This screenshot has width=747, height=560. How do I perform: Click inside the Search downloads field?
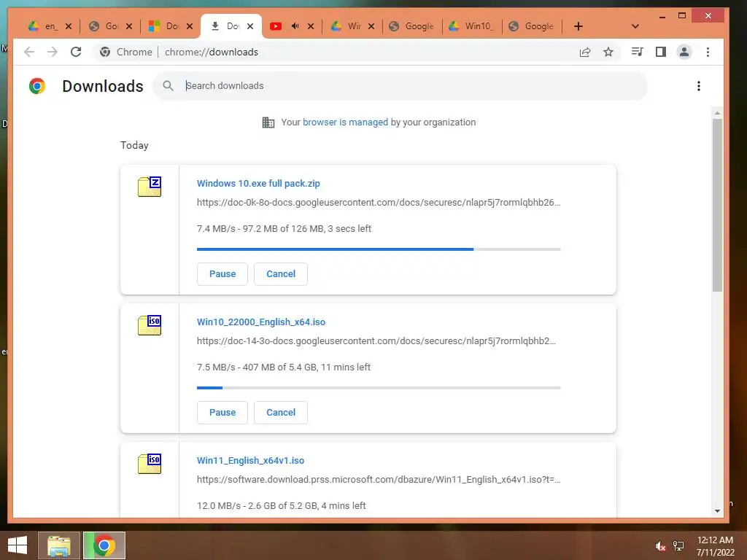(400, 86)
